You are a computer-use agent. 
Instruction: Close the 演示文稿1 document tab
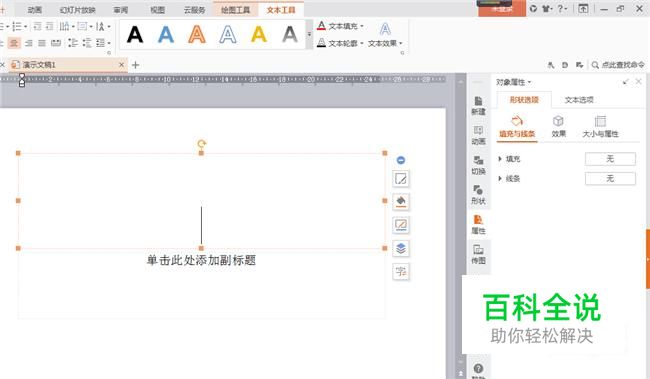121,65
